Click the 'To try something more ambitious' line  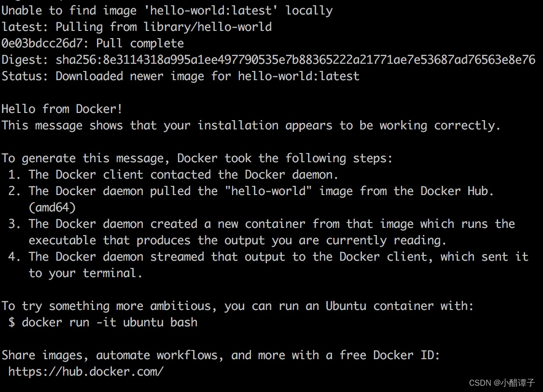pos(237,307)
